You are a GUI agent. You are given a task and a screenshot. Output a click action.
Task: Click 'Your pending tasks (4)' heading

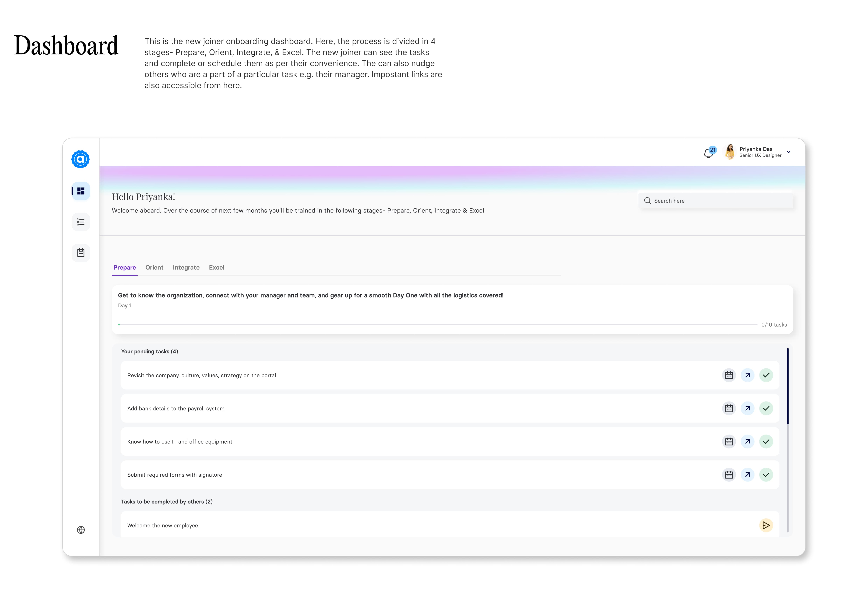coord(150,352)
